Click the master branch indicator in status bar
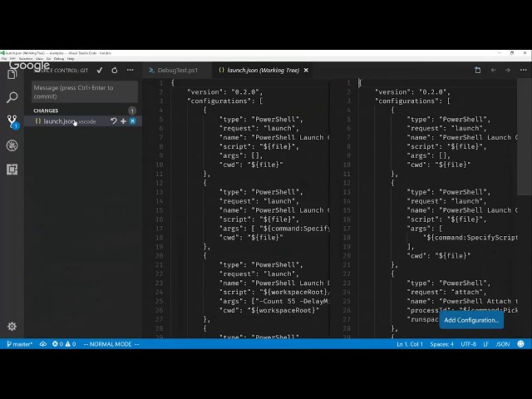532x399 pixels. 19,344
